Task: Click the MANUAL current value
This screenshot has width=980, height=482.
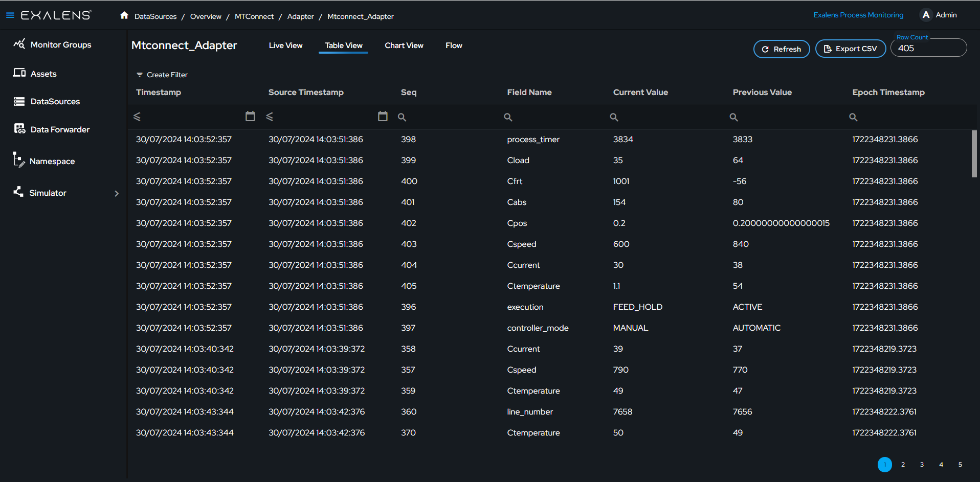Action: [x=631, y=328]
